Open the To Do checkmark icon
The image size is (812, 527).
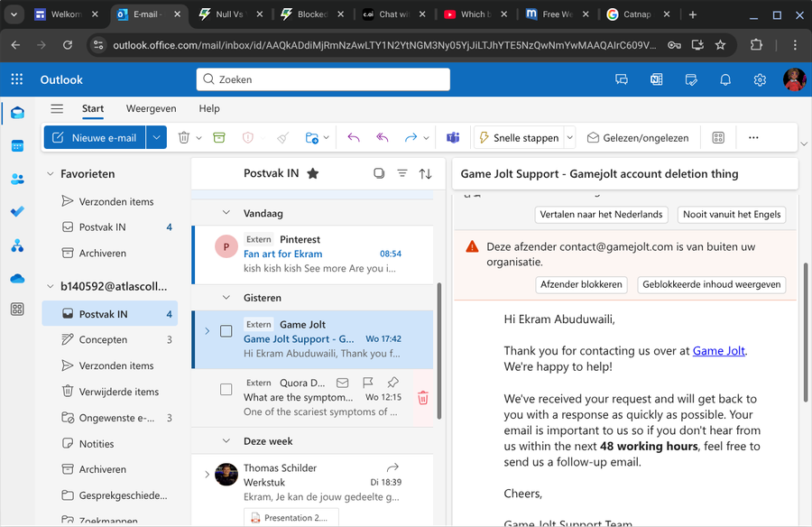pyautogui.click(x=17, y=211)
